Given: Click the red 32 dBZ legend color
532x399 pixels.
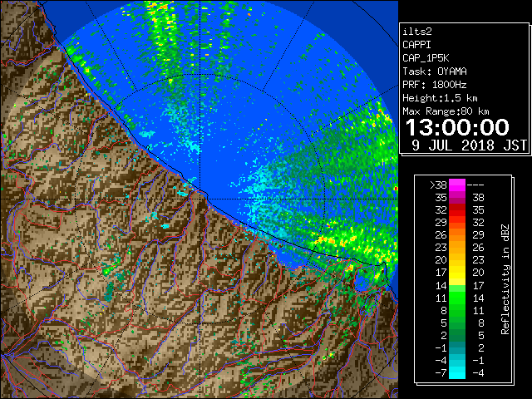Looking at the screenshot, I should point(457,210).
